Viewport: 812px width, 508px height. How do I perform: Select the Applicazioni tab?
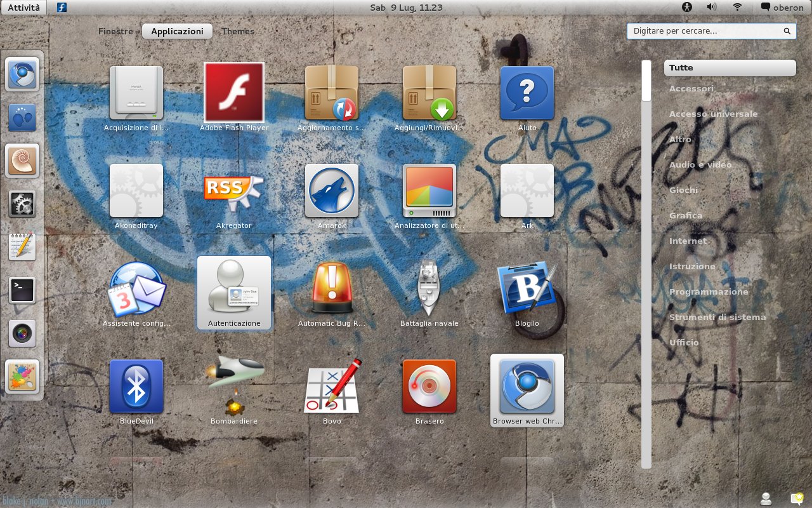[177, 31]
